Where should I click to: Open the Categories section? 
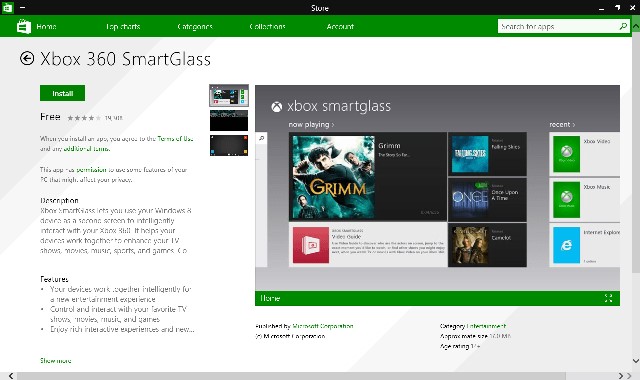click(195, 27)
